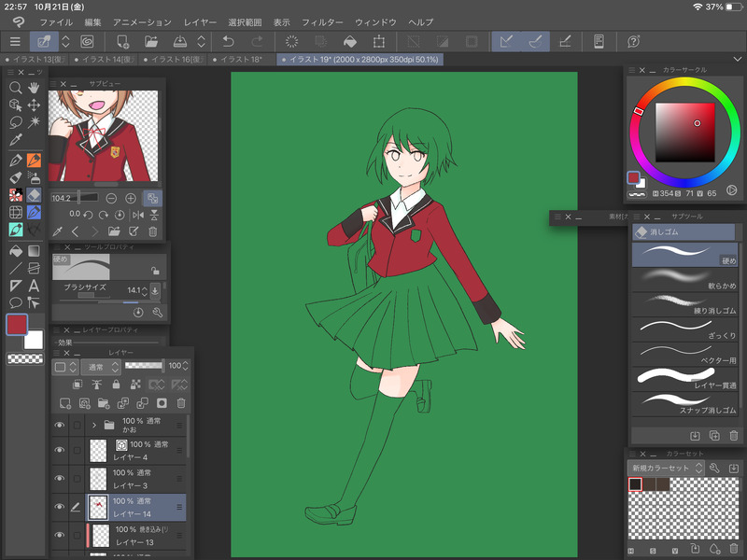
Task: Select the text tool
Action: point(34,286)
